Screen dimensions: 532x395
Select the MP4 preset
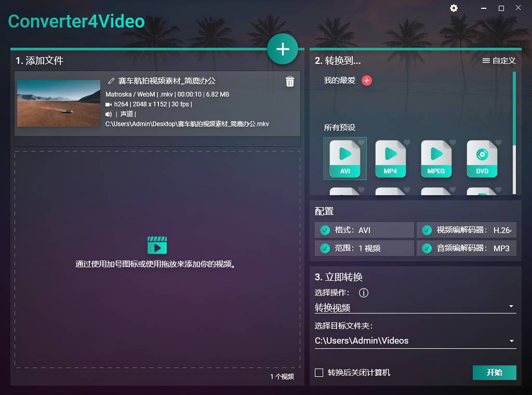pyautogui.click(x=390, y=158)
